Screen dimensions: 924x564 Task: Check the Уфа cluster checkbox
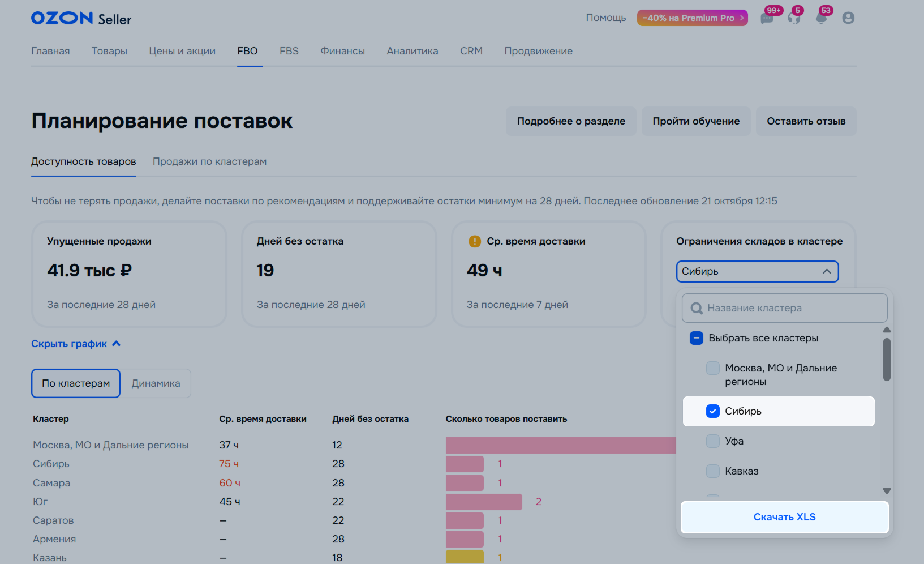712,441
